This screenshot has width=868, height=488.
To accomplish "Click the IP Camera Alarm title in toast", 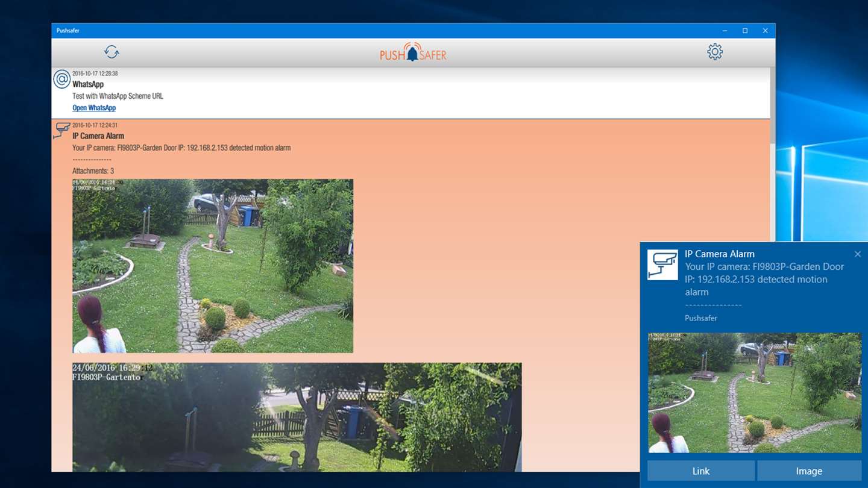I will 720,254.
